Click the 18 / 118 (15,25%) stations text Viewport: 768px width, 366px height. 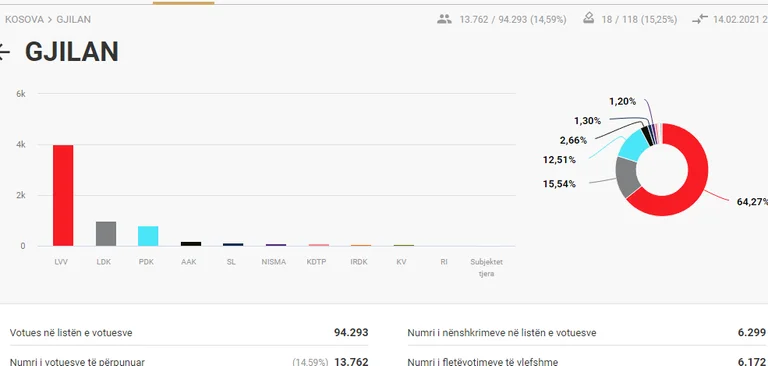click(639, 20)
